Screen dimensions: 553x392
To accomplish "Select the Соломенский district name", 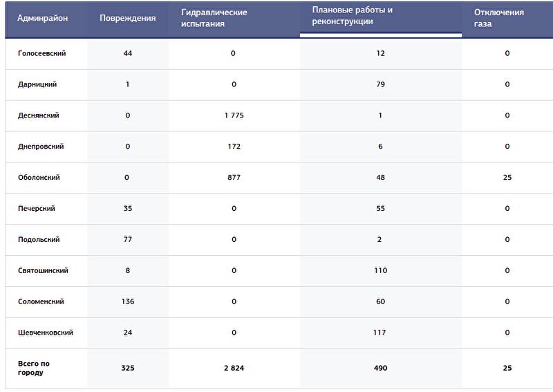I will pyautogui.click(x=41, y=302).
